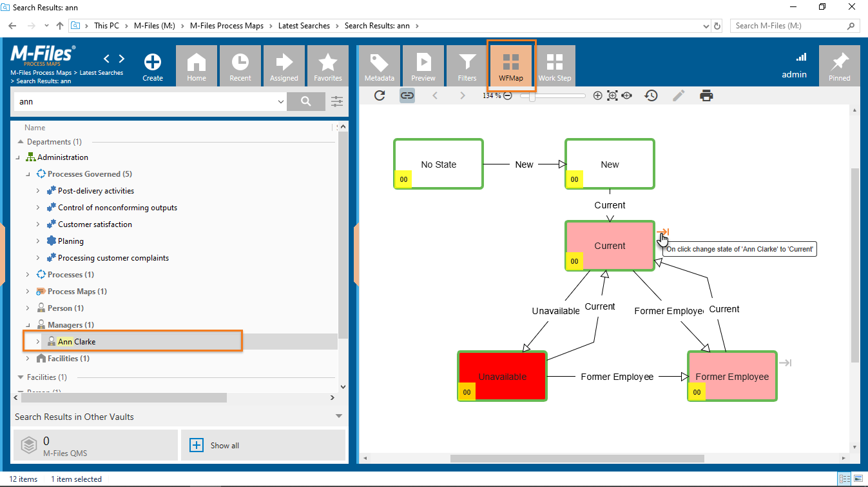
Task: Switch to large icons view in status bar
Action: coord(858,479)
